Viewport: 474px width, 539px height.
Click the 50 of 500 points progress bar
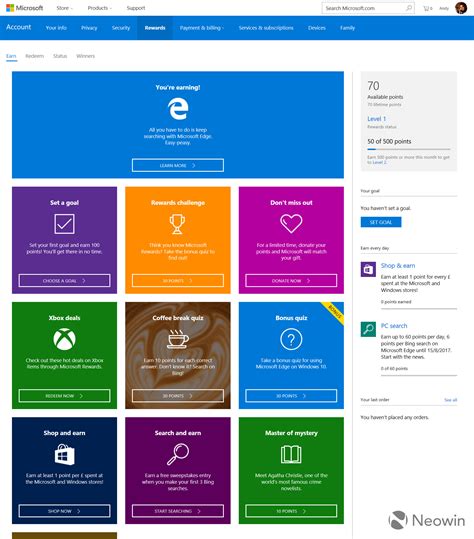point(409,149)
